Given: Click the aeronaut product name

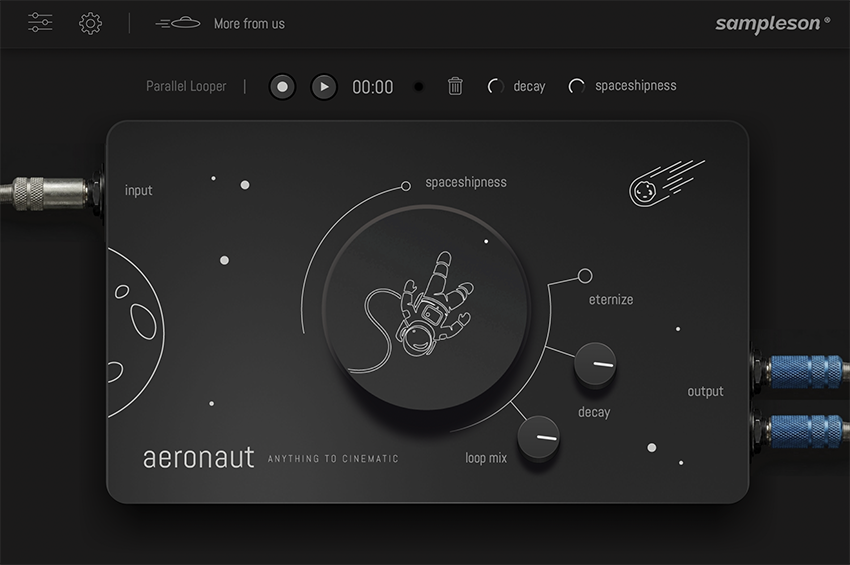Looking at the screenshot, I should coord(198,458).
